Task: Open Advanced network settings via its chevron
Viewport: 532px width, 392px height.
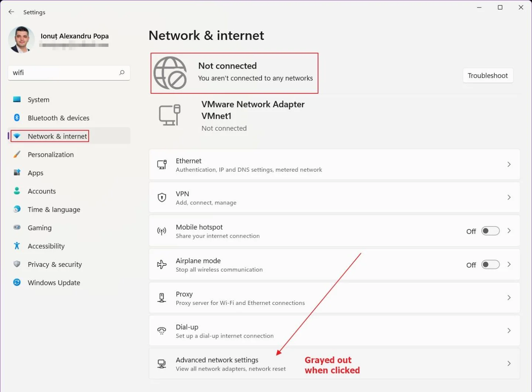Action: click(x=509, y=363)
